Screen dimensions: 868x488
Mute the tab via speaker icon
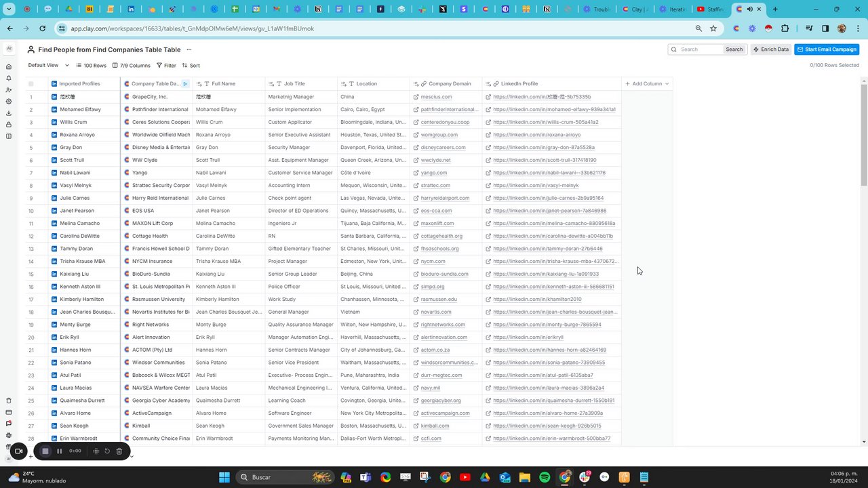point(749,9)
